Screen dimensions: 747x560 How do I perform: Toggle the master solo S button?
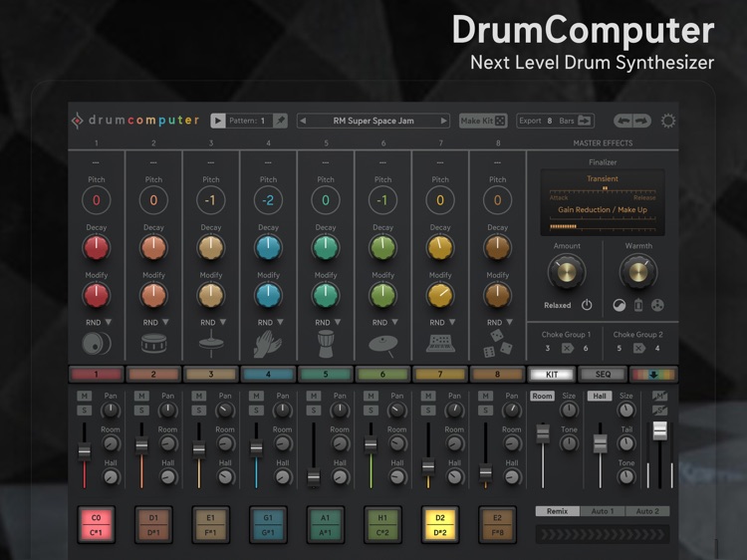[659, 410]
